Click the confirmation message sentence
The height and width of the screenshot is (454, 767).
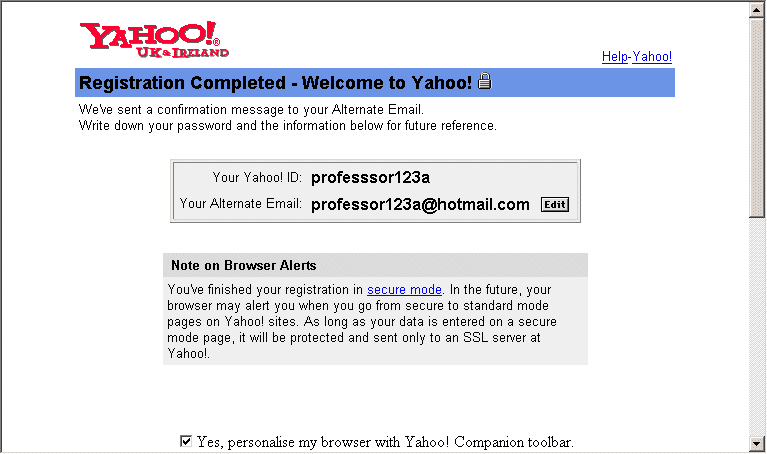pos(251,110)
